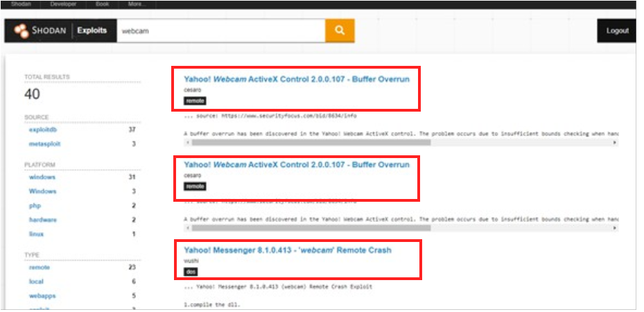644x312 pixels.
Task: Click count 37 beside exploitdb
Action: [132, 130]
